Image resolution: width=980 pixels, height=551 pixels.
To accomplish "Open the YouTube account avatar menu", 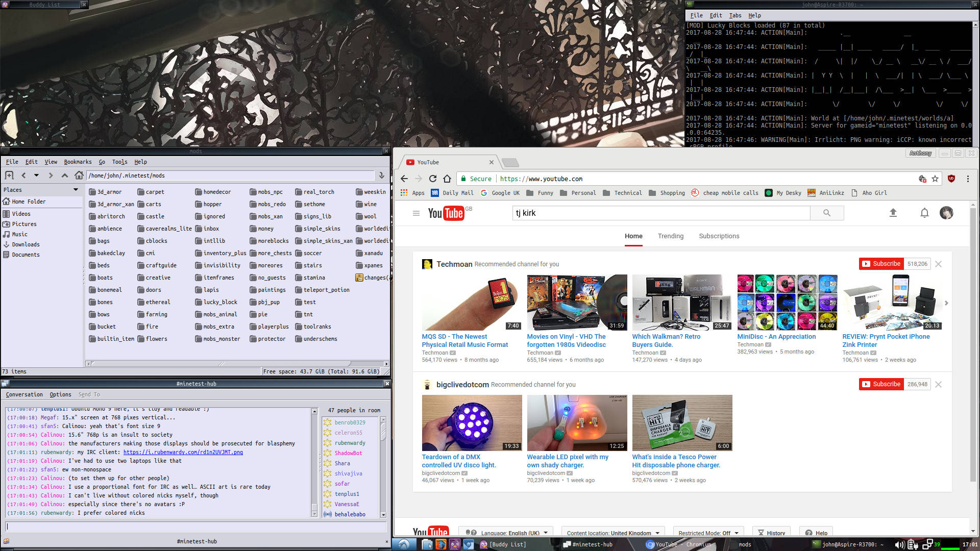I will [946, 213].
